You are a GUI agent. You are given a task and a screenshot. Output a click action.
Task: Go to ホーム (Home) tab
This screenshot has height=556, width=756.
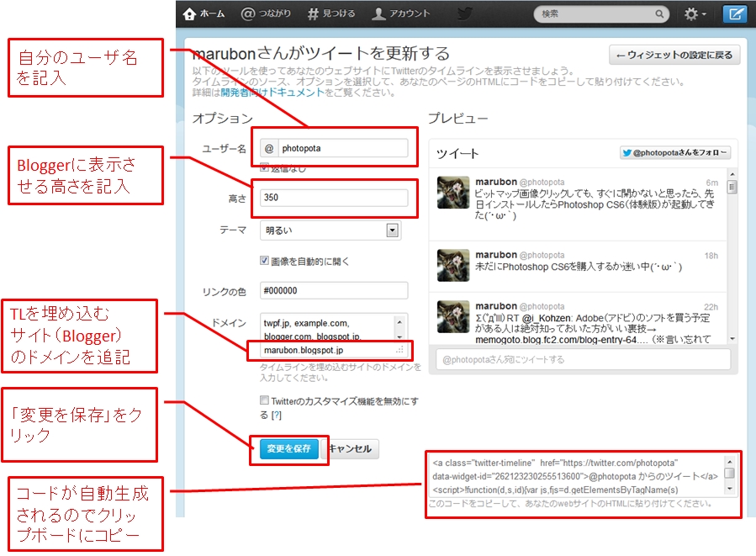point(204,14)
